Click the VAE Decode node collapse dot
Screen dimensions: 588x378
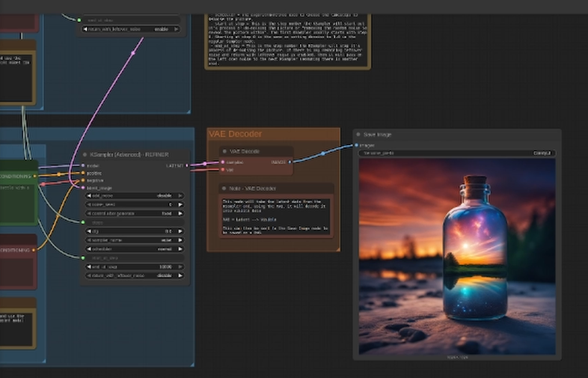224,151
